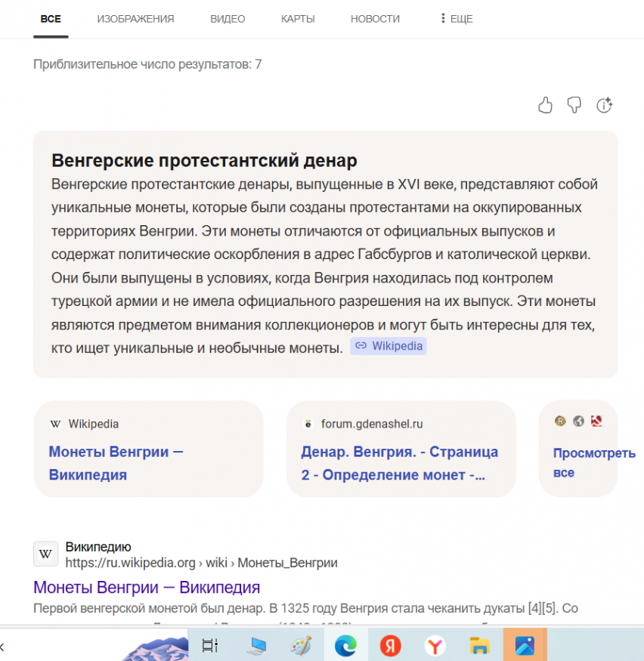Click the Task View taskbar icon

click(210, 645)
